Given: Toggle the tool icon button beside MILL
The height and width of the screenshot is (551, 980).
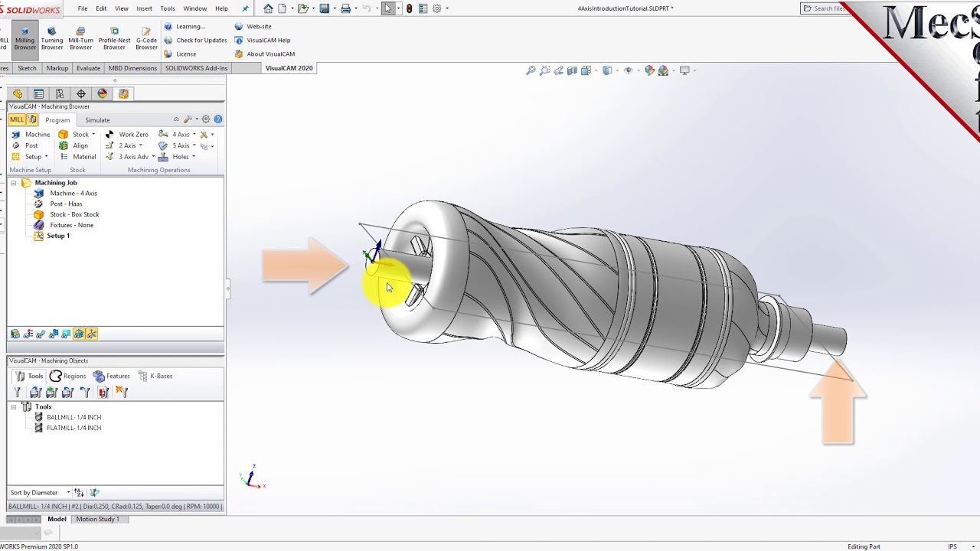Looking at the screenshot, I should [32, 119].
